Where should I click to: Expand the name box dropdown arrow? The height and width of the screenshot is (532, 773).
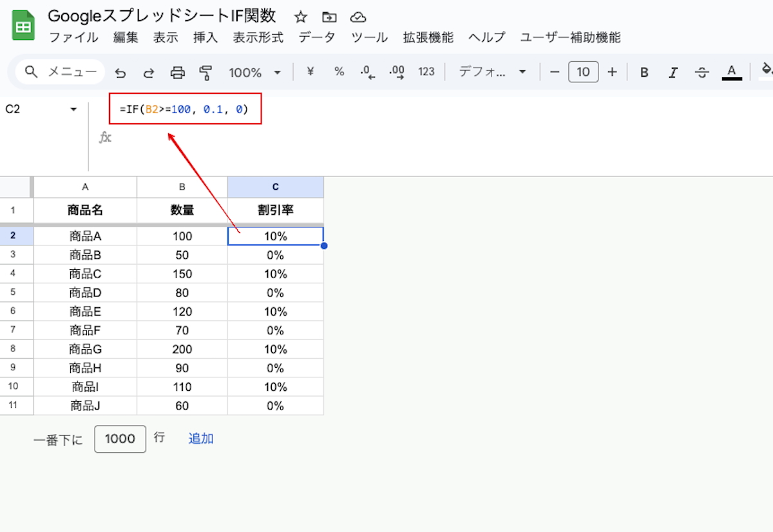[73, 109]
